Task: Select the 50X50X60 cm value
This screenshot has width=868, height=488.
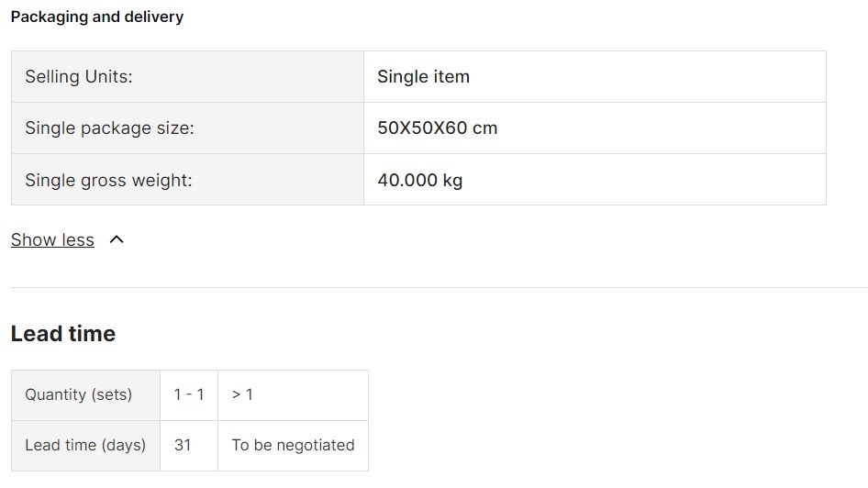Action: pyautogui.click(x=438, y=128)
